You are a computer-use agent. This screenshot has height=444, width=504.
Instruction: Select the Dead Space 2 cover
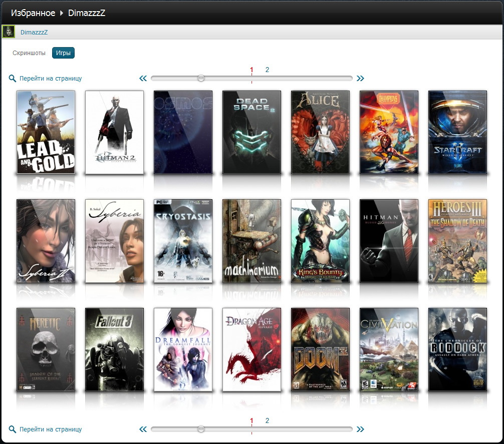tap(251, 132)
